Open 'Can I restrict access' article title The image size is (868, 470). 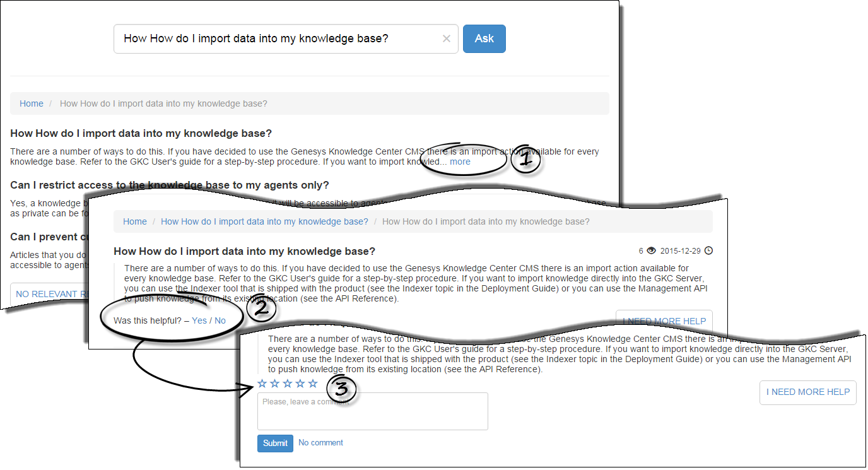170,185
